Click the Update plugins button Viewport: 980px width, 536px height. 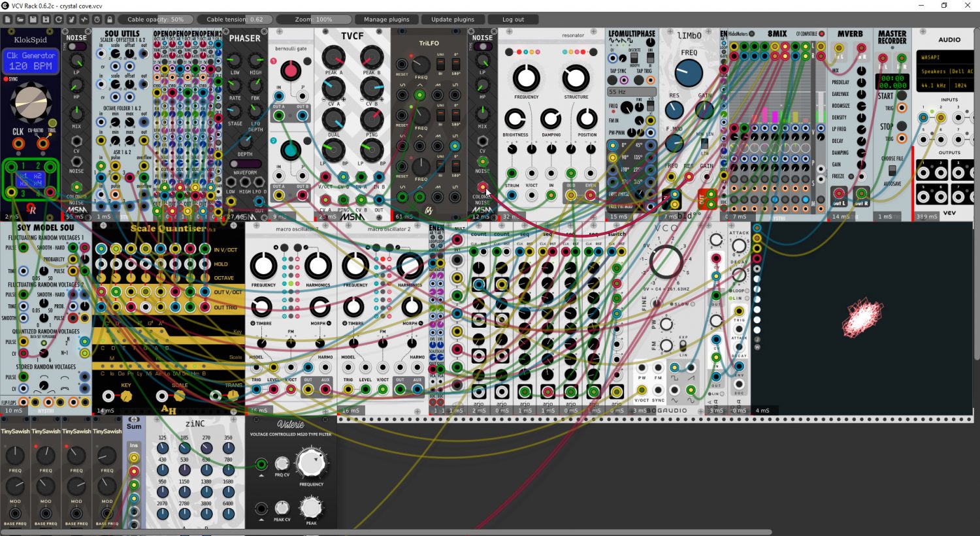(453, 20)
